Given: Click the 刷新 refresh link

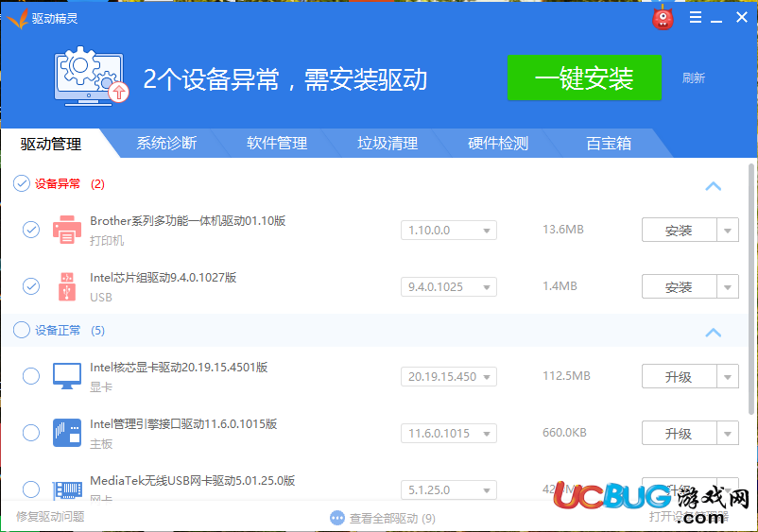Looking at the screenshot, I should [693, 77].
